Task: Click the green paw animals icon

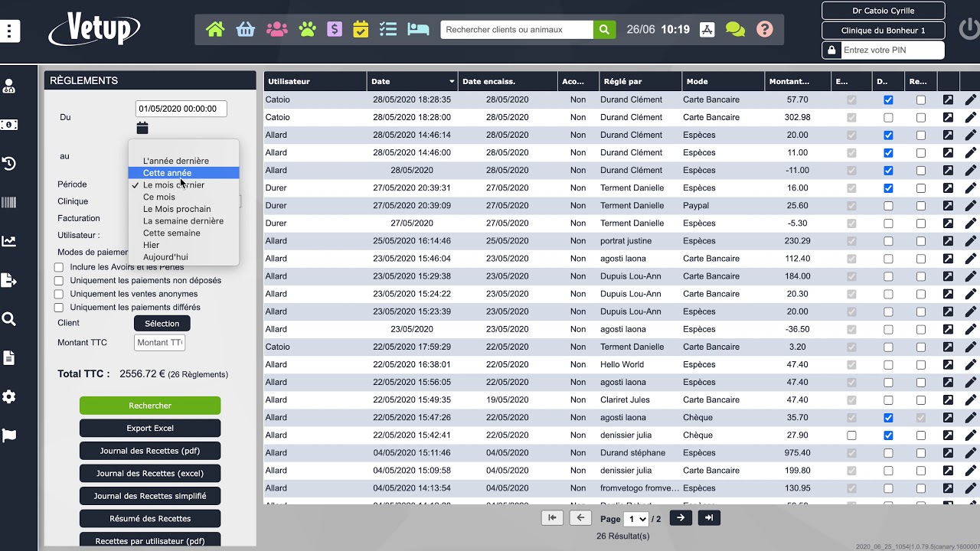Action: 307,30
